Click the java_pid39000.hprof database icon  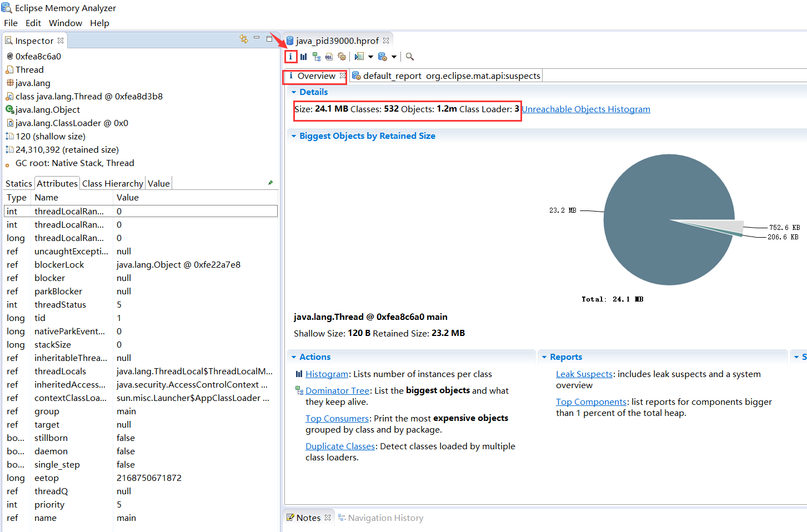pyautogui.click(x=290, y=41)
